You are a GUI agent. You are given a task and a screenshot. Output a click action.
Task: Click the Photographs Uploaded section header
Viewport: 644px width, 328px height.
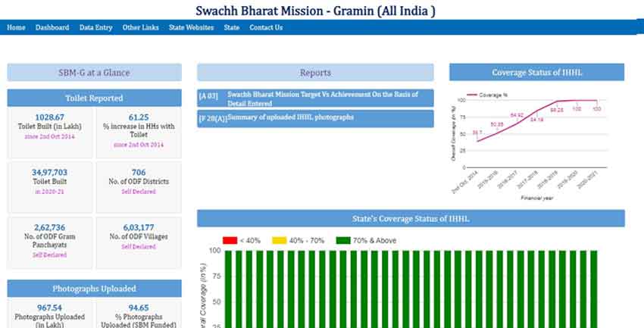click(x=94, y=289)
